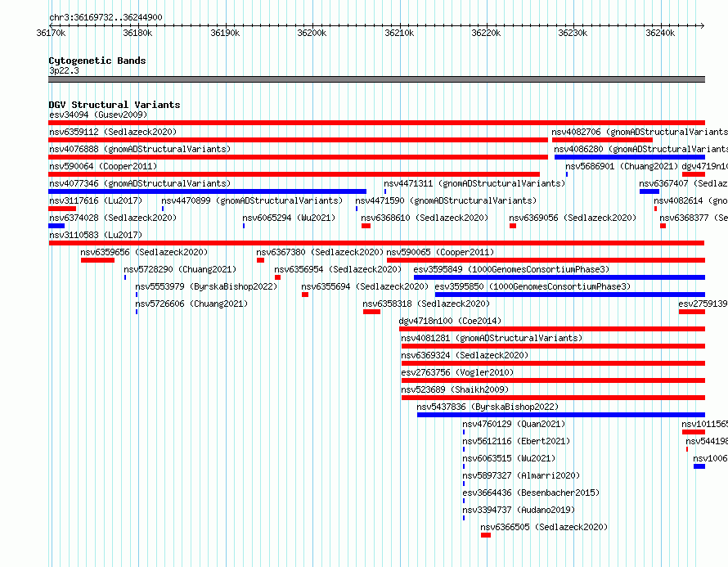The image size is (728, 567).
Task: Click esv3595849 1000Genomes label
Action: [x=511, y=269]
